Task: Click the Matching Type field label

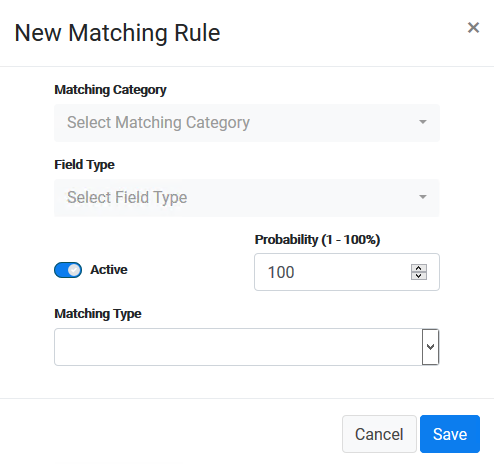Action: [x=98, y=314]
